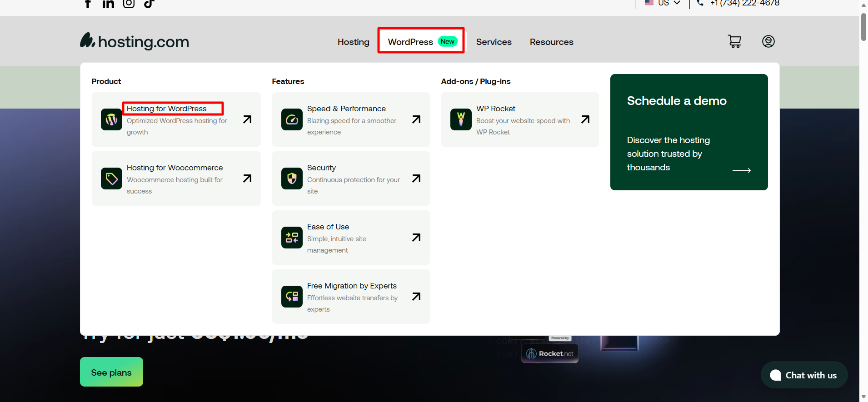Viewport: 868px width, 402px height.
Task: Open the WP Rocket add-on
Action: (x=496, y=109)
